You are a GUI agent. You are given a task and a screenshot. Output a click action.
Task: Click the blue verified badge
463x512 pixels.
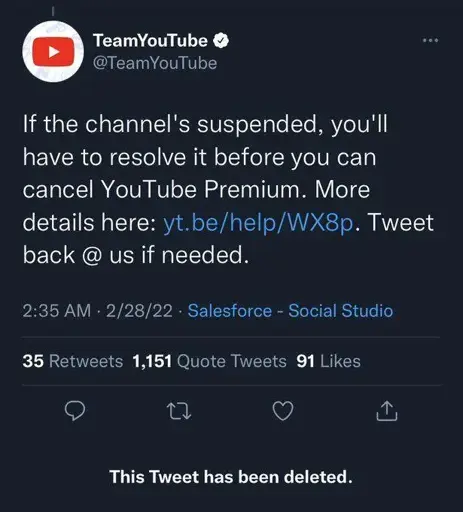point(220,41)
